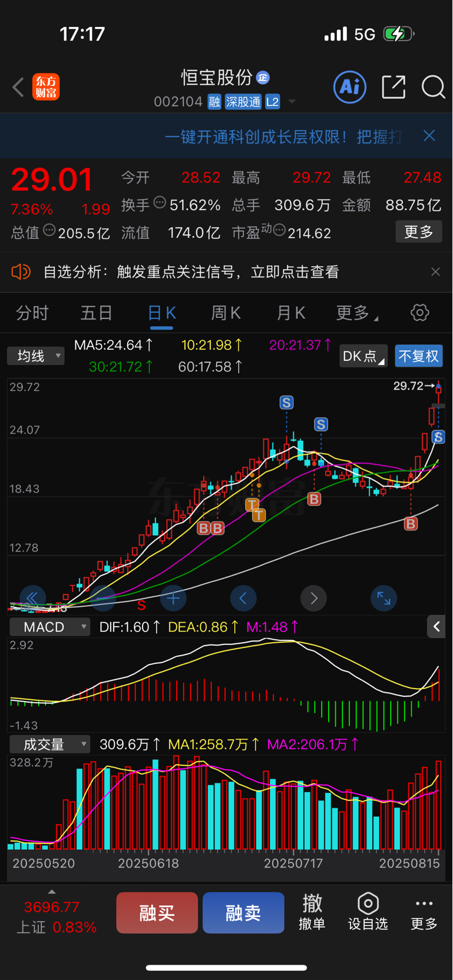Move chart cursor left one candle
The height and width of the screenshot is (980, 453).
(243, 599)
